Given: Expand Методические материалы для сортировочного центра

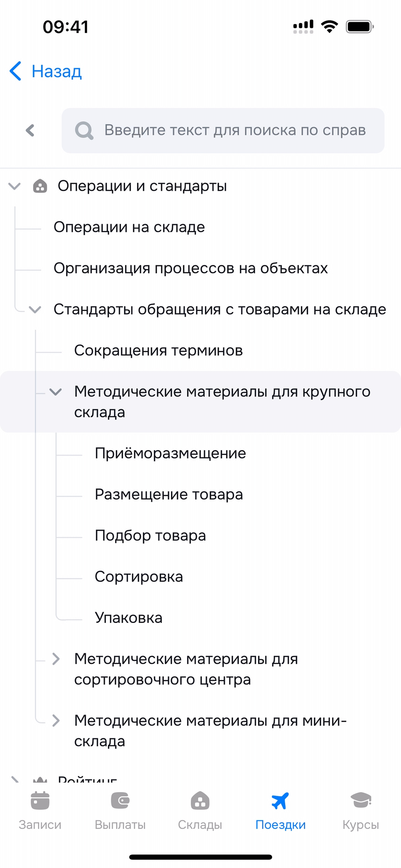Looking at the screenshot, I should [x=56, y=659].
